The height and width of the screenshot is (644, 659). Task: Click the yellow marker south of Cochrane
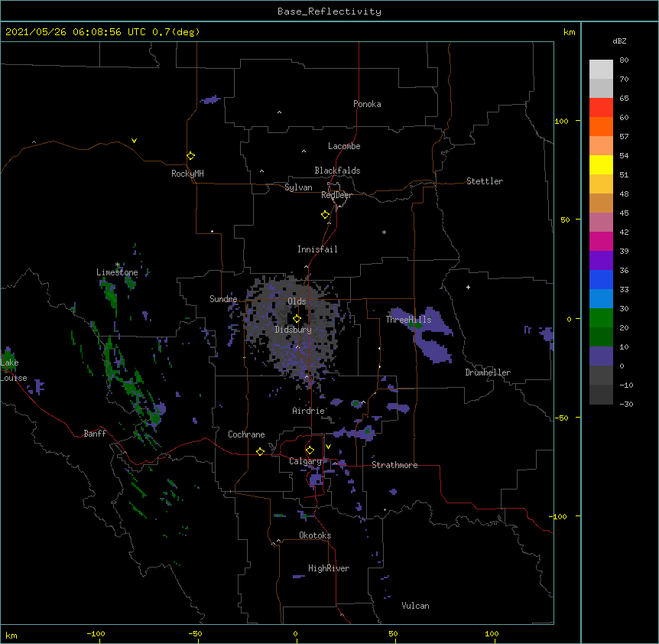pyautogui.click(x=260, y=451)
